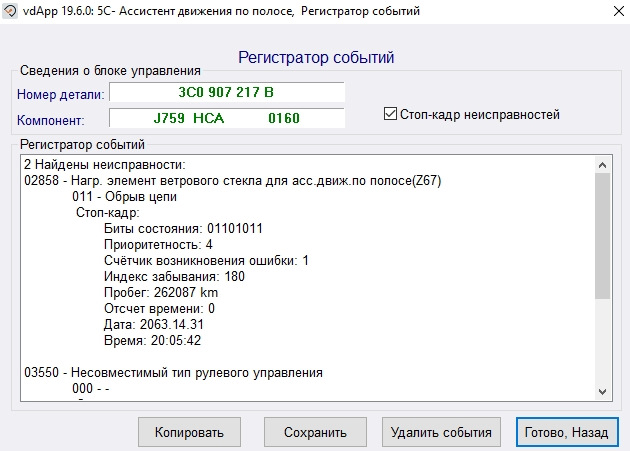Click the vdApp icon in the title bar

[x=10, y=11]
